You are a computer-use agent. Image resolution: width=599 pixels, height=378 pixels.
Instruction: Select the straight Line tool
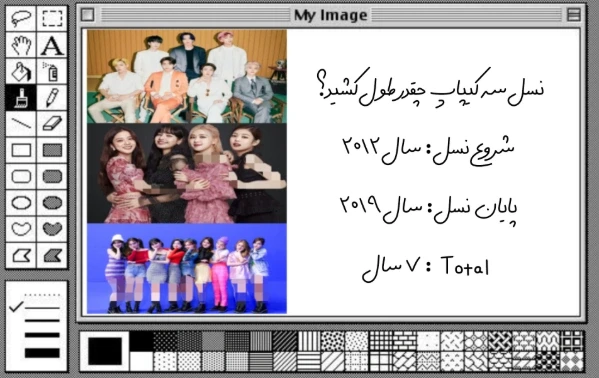[x=21, y=123]
